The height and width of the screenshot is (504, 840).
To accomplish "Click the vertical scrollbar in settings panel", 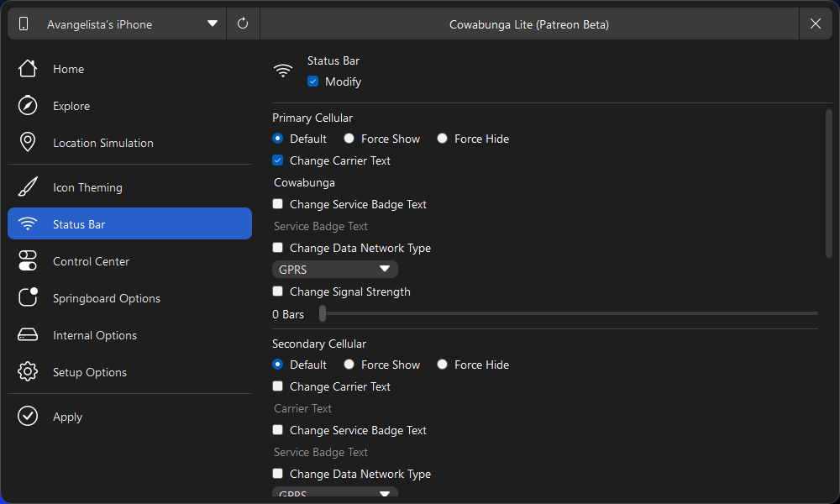I will 829,184.
